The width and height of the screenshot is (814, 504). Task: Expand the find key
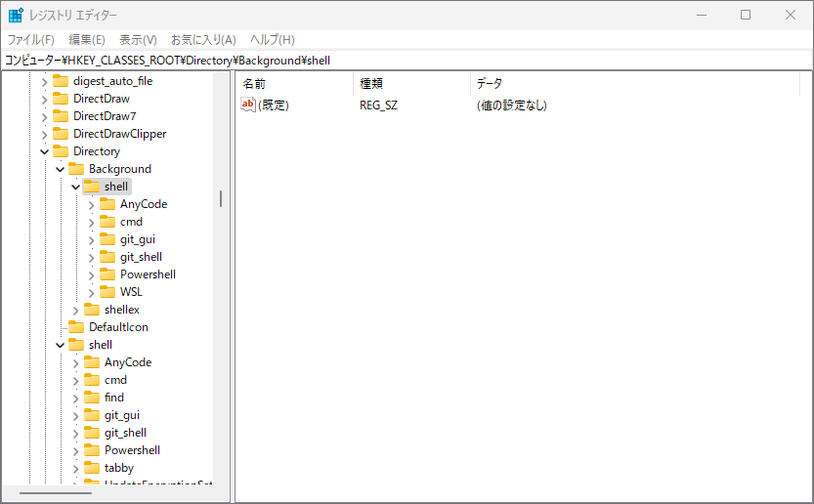point(76,399)
